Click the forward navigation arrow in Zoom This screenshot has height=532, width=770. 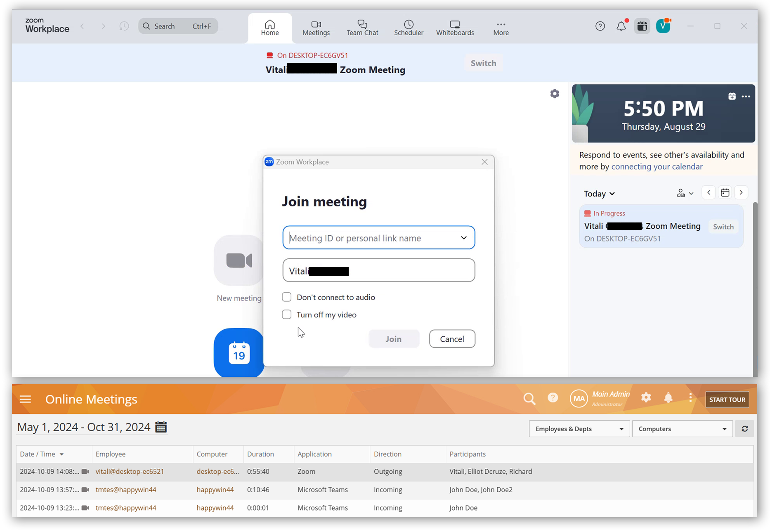tap(103, 26)
